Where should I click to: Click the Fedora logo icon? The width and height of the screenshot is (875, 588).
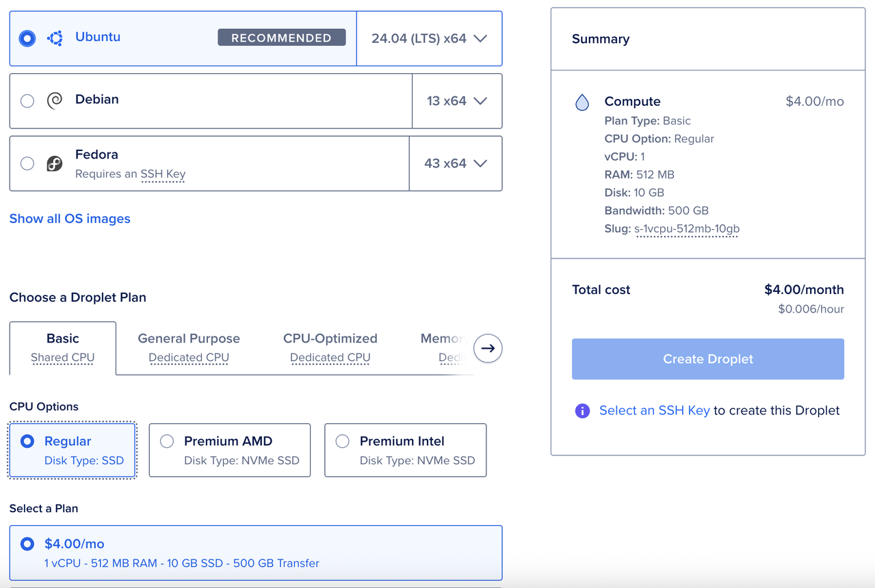click(x=55, y=163)
